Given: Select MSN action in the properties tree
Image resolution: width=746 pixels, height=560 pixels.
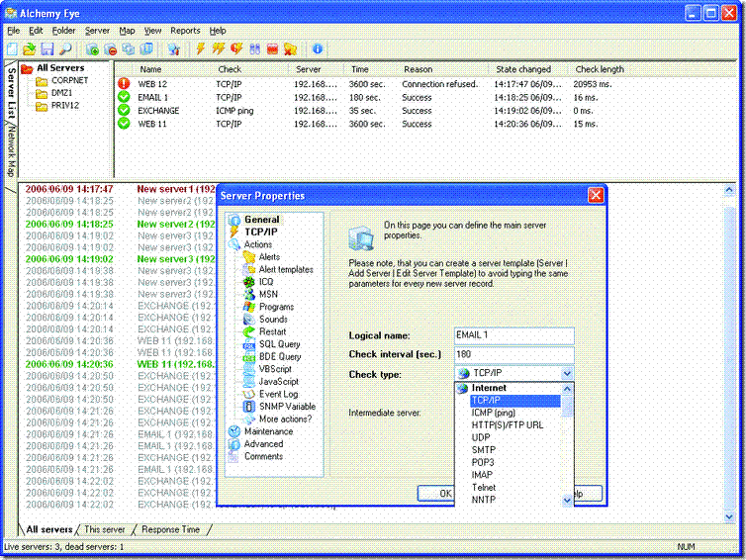Looking at the screenshot, I should click(x=268, y=294).
